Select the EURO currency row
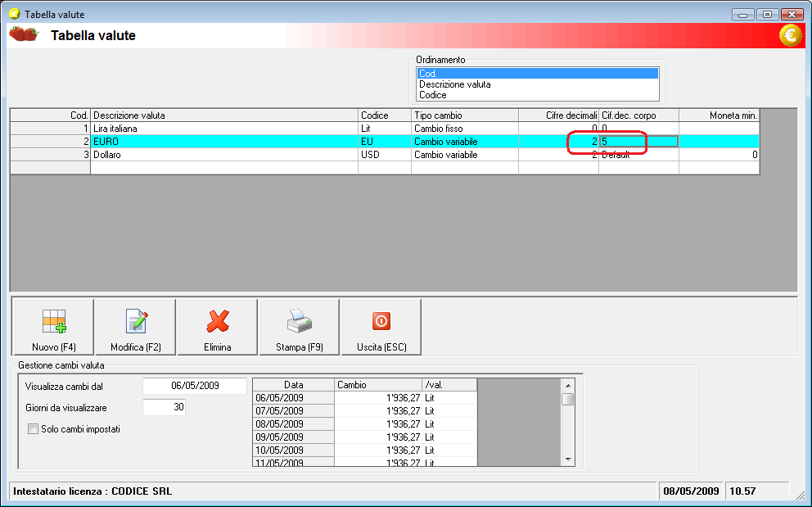Image resolution: width=812 pixels, height=507 pixels. [x=385, y=141]
